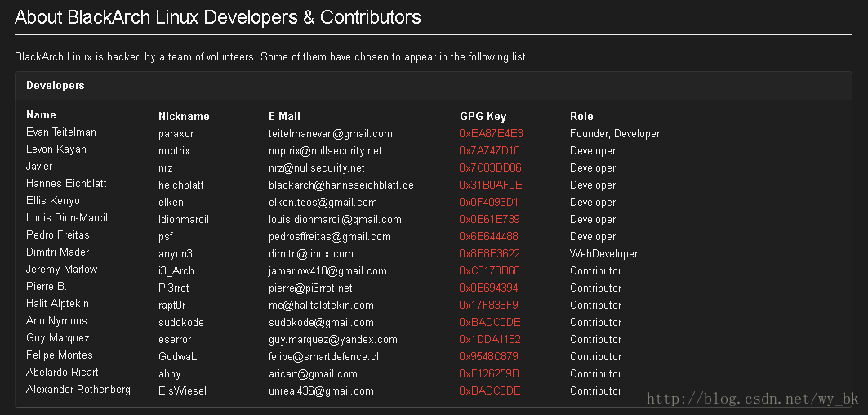
Task: Select the name Ellis Kenyo
Action: click(52, 201)
